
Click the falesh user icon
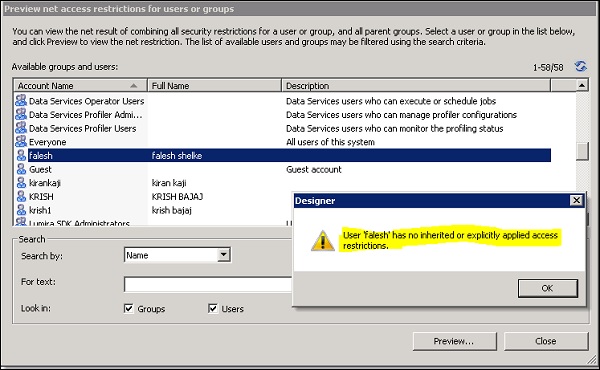point(21,155)
